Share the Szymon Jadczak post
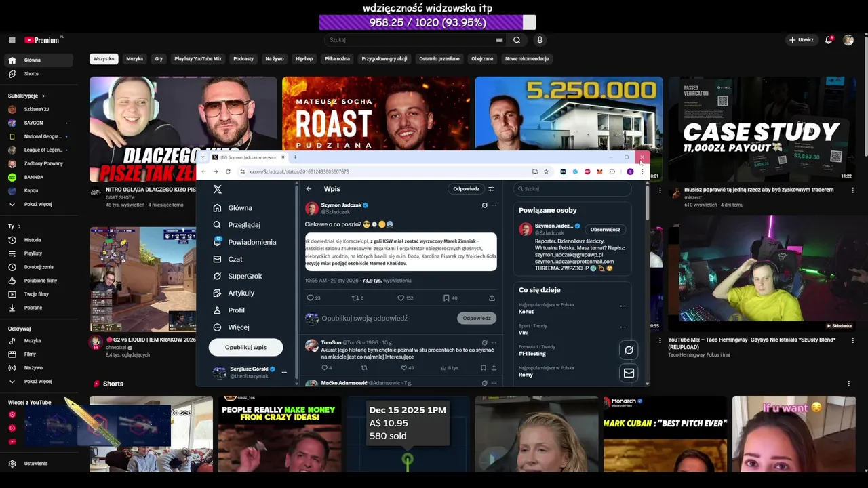868x488 pixels. click(x=492, y=298)
